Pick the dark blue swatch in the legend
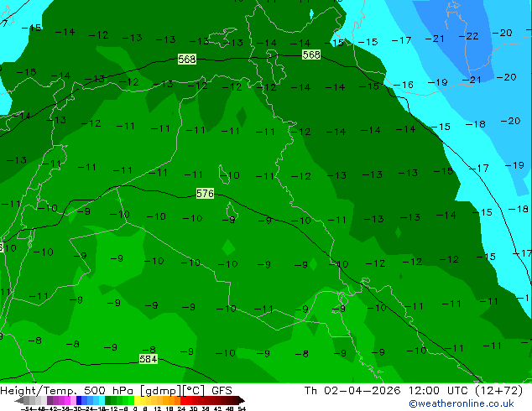This screenshot has width=532, height=411. tap(79, 400)
